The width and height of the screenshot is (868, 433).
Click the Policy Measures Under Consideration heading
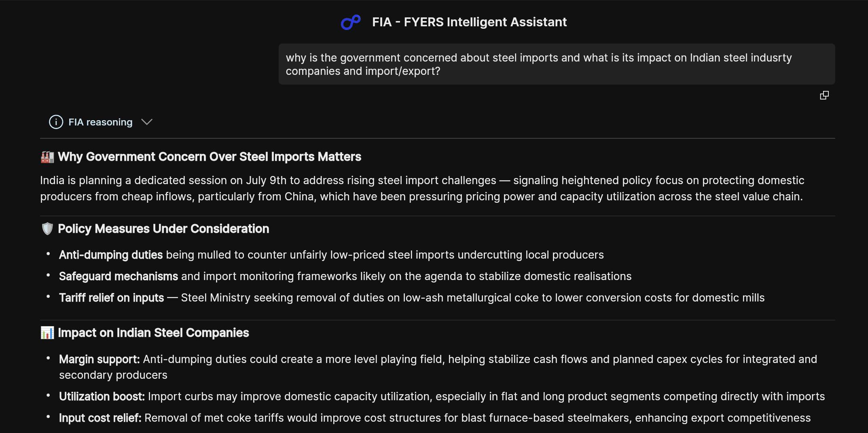[x=163, y=229]
